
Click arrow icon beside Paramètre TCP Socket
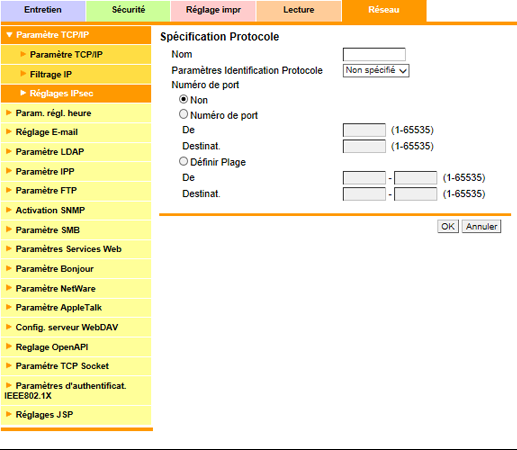[x=9, y=366]
